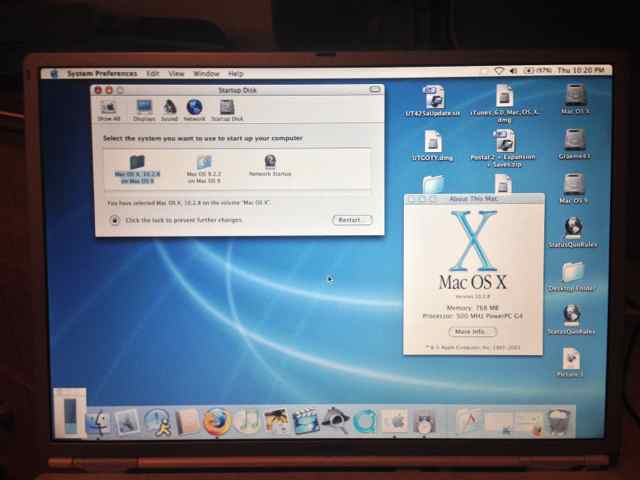The image size is (640, 480).
Task: Open the Displays preference pane icon
Action: tap(144, 111)
